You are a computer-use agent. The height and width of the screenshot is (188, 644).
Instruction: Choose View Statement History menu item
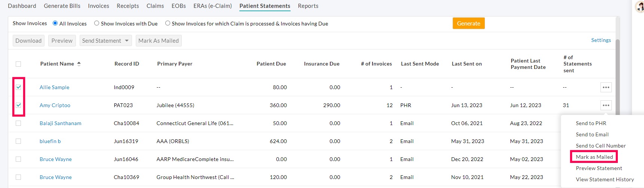pyautogui.click(x=605, y=179)
